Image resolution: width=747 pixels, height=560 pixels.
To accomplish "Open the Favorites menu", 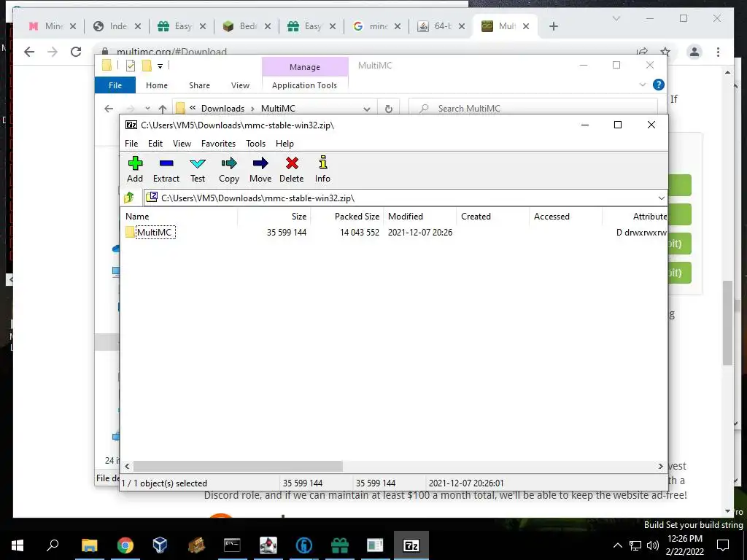I will point(218,144).
